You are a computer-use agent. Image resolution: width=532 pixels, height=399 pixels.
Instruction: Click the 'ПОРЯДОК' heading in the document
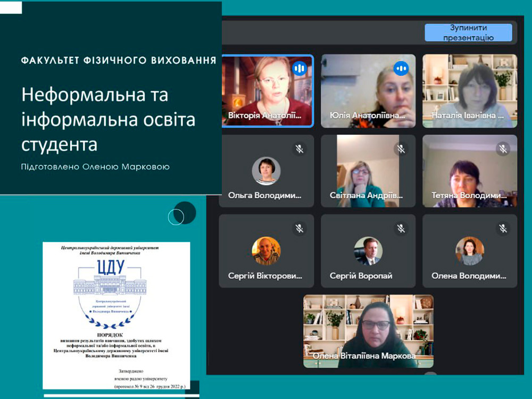click(110, 335)
